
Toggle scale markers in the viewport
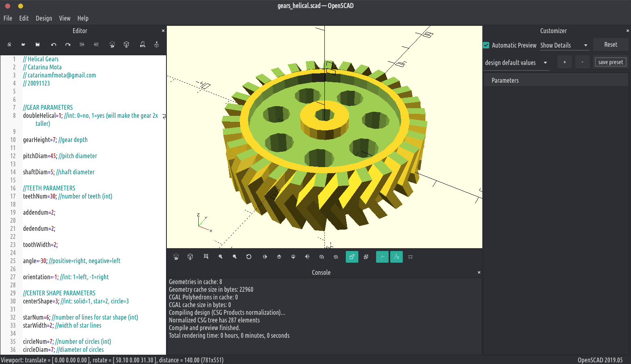(396, 257)
